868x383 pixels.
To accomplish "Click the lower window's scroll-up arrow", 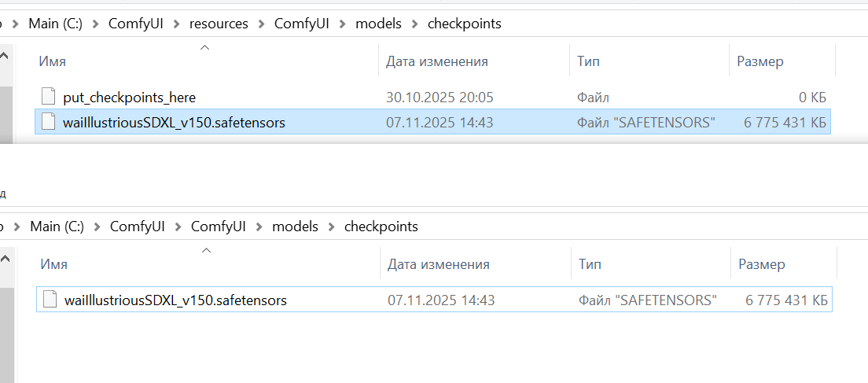I will click(4, 259).
